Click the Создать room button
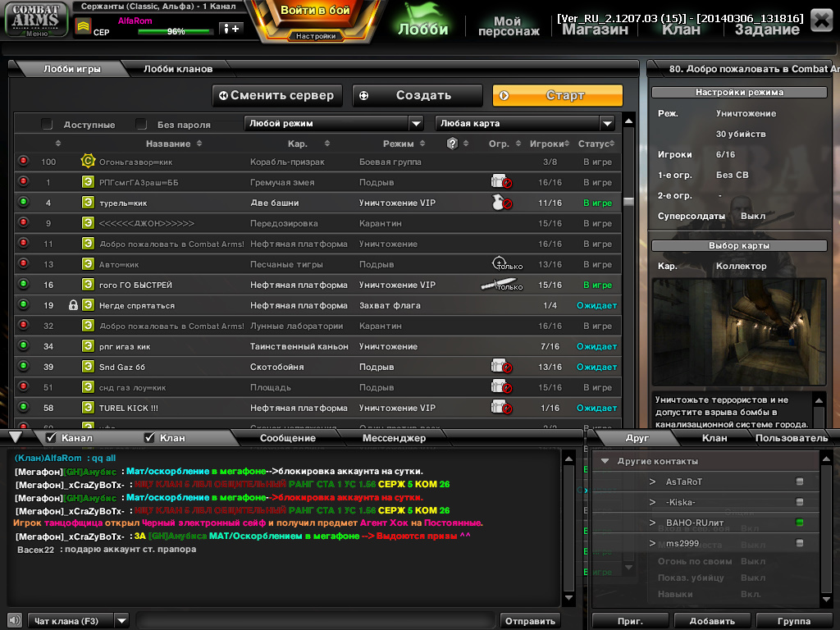840x630 pixels. click(418, 95)
